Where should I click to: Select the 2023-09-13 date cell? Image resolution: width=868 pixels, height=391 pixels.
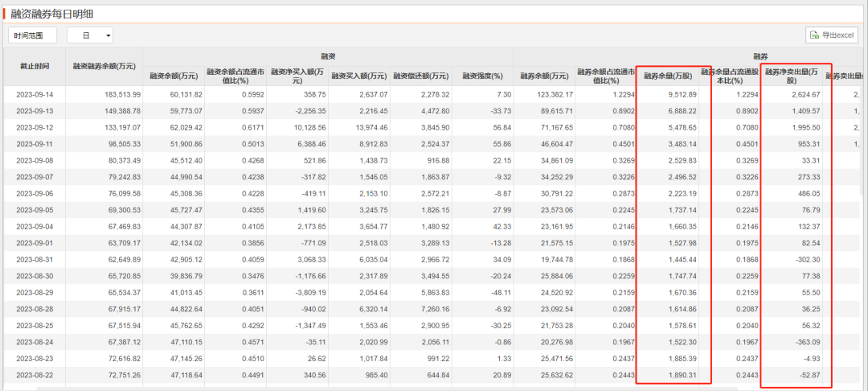click(35, 111)
